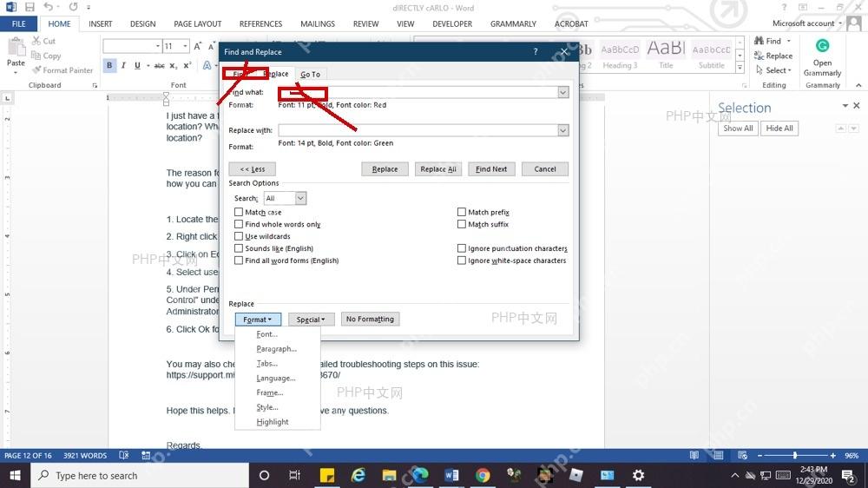Open Grammarly from the ribbon
The height and width of the screenshot is (488, 868).
[x=822, y=57]
